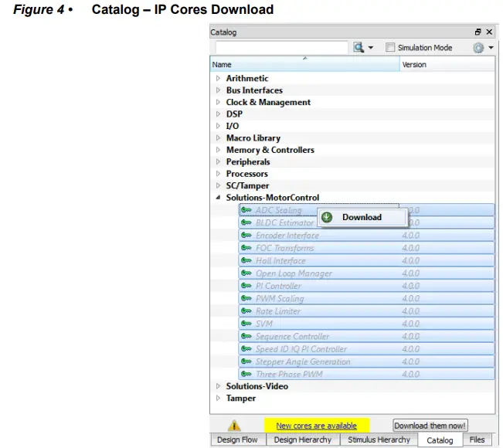
Task: Click the icon beside Encoder Interface core
Action: (x=246, y=236)
